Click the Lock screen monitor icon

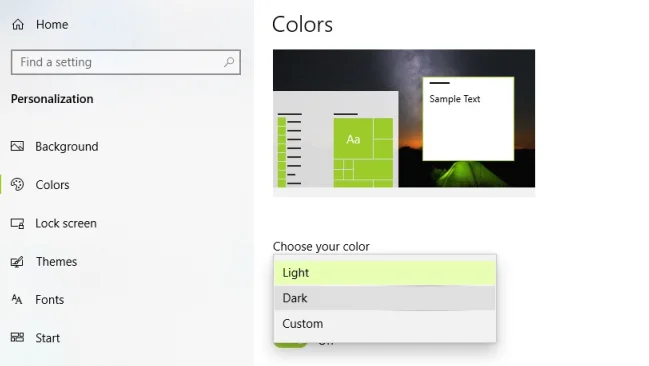click(17, 224)
